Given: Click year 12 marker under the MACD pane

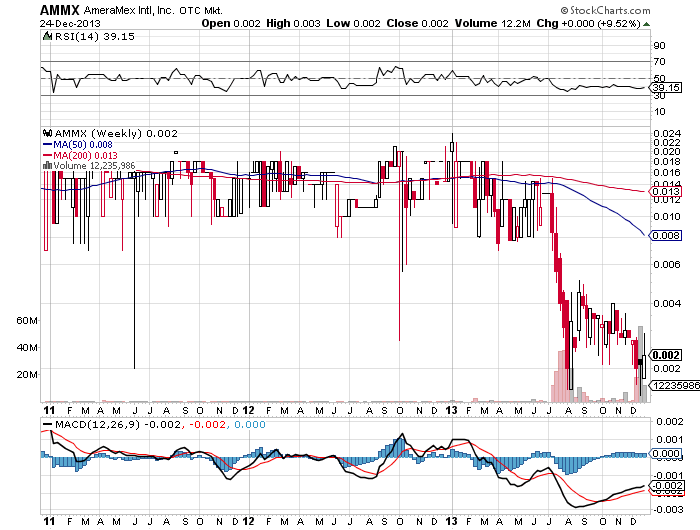Looking at the screenshot, I should point(248,521).
